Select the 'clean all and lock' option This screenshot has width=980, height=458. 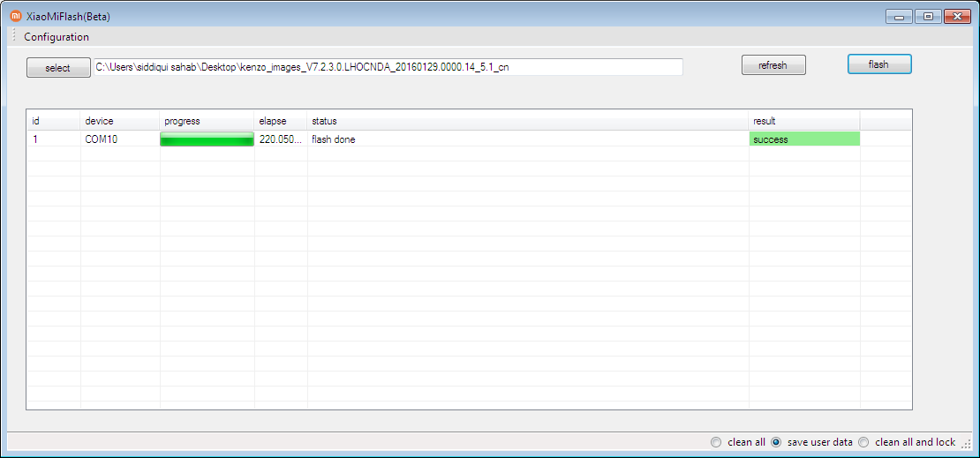click(907, 442)
